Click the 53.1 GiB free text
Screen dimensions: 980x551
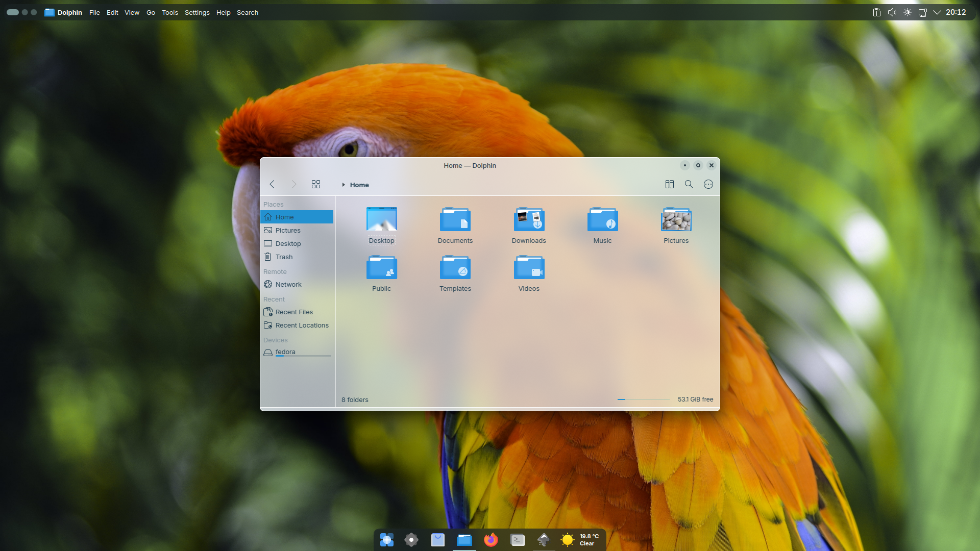point(695,399)
